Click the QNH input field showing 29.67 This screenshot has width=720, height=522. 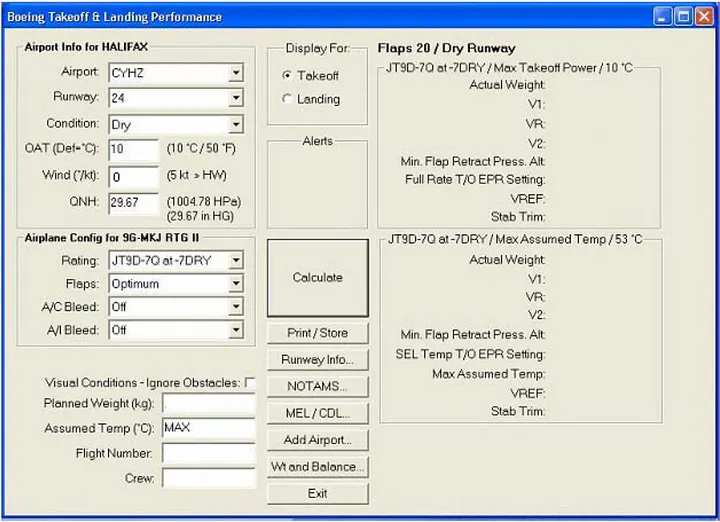coord(134,203)
